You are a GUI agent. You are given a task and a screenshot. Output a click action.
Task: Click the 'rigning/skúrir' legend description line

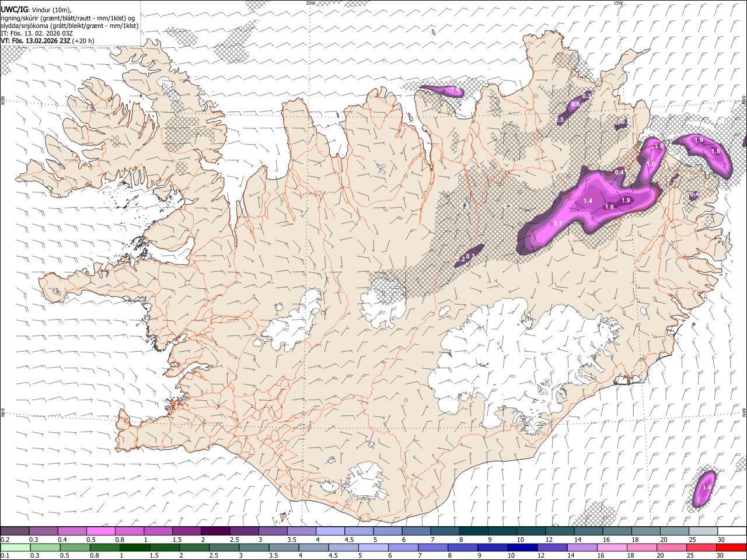68,18
